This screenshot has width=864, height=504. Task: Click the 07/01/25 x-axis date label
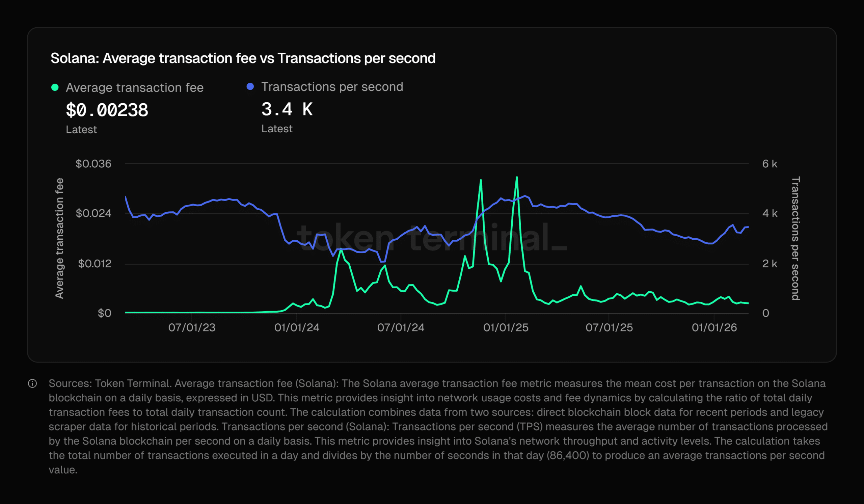click(609, 327)
